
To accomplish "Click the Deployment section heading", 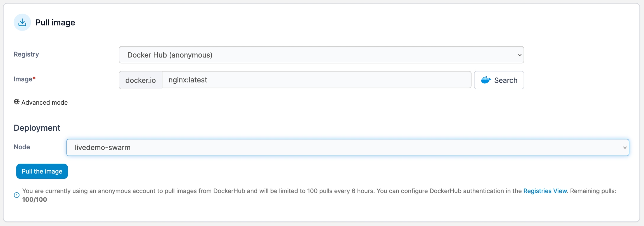I will (x=37, y=128).
